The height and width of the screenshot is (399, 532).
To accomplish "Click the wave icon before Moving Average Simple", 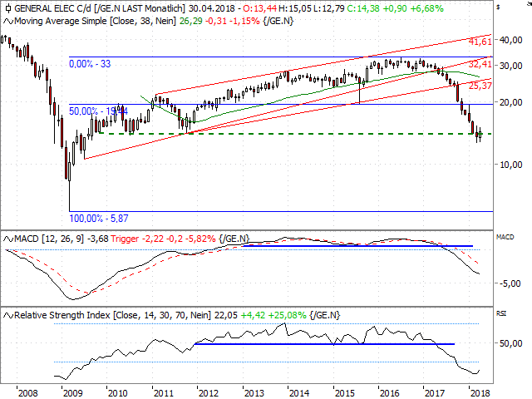I will [x=8, y=22].
